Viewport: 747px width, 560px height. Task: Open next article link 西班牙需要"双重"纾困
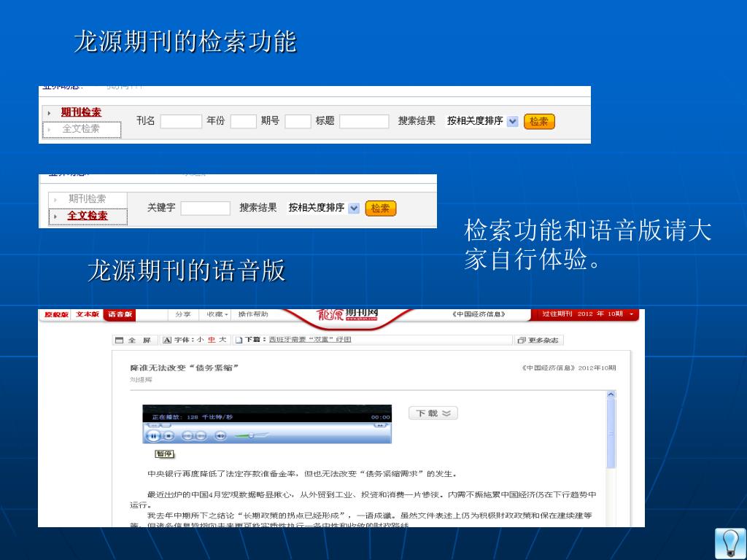coord(310,340)
